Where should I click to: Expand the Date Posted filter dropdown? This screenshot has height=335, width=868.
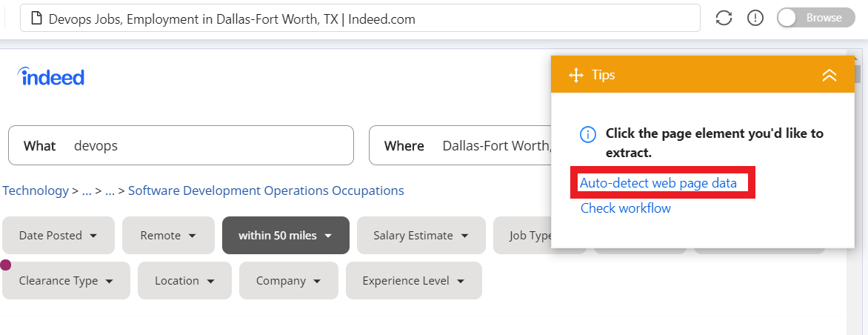point(58,236)
